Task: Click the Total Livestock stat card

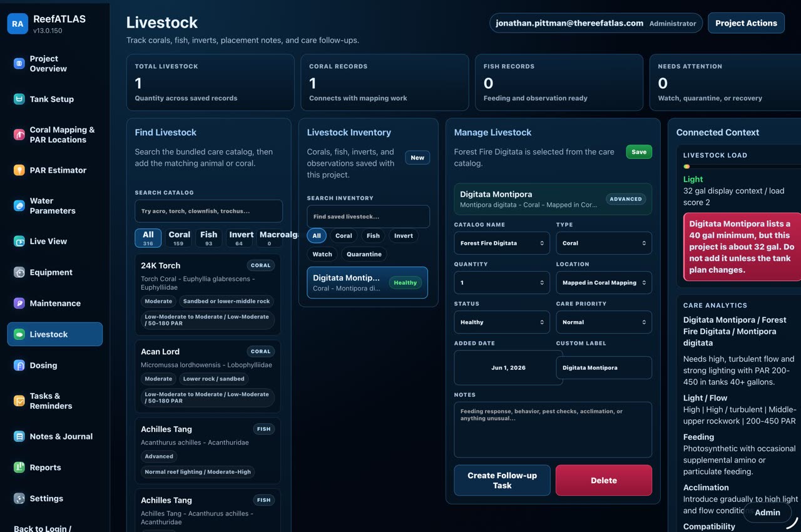Action: click(210, 82)
